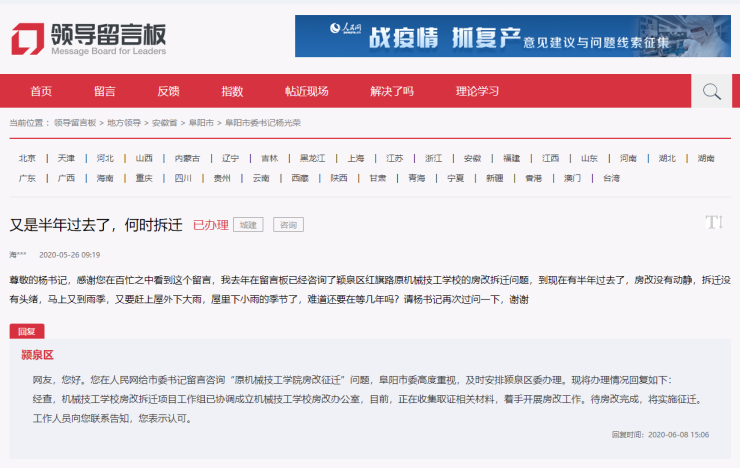
Task: Click the search magnifier icon
Action: pyautogui.click(x=711, y=91)
